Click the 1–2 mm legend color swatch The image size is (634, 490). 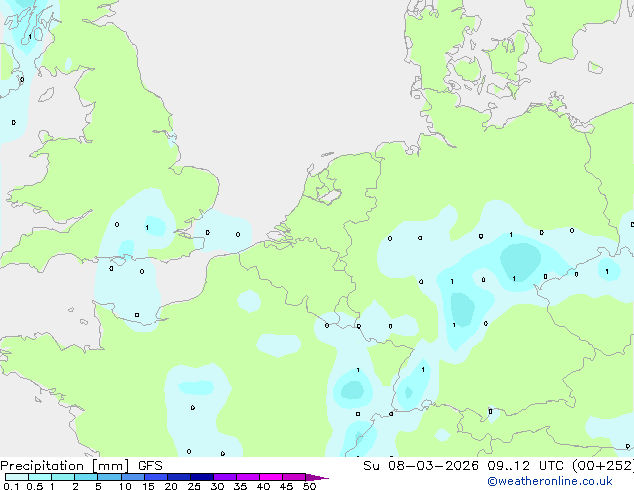click(63, 477)
